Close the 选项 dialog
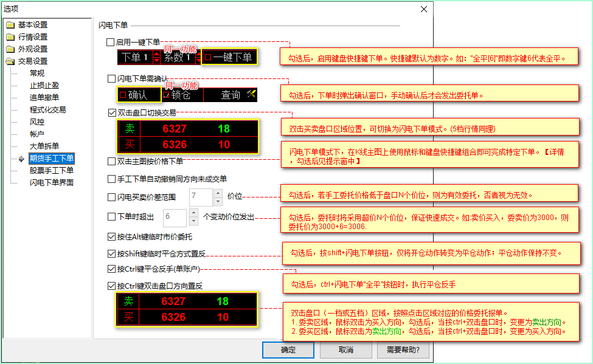Screen dimensions: 593x364 (424, 9)
